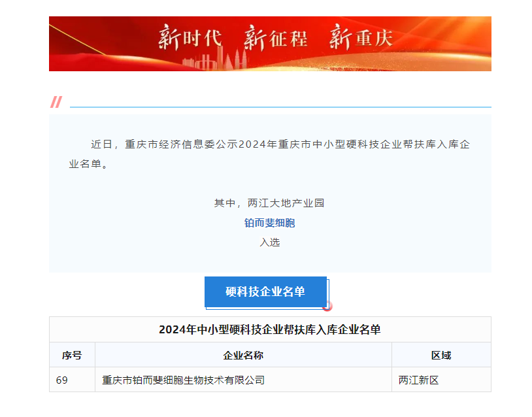The width and height of the screenshot is (532, 417).
Task: Click the word 入选 below company name
Action: pyautogui.click(x=269, y=242)
